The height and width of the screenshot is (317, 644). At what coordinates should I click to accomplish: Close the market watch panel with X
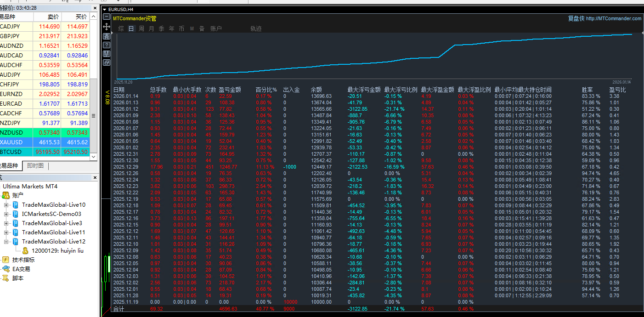(x=94, y=8)
